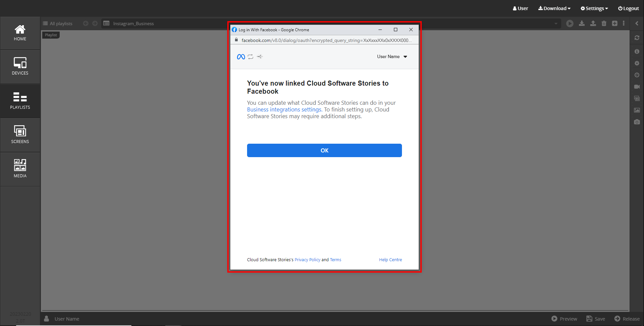Click the Instagram_Business playlist name
The image size is (644, 326).
pyautogui.click(x=133, y=24)
